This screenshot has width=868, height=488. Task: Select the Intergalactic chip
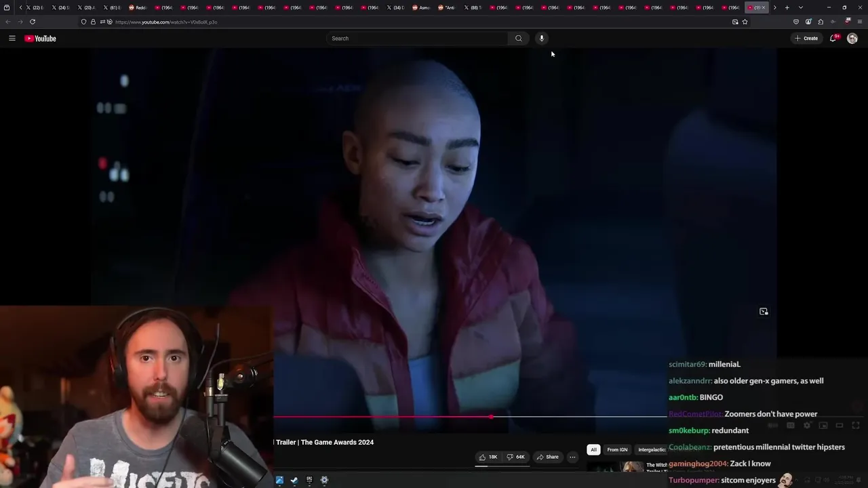tap(652, 450)
